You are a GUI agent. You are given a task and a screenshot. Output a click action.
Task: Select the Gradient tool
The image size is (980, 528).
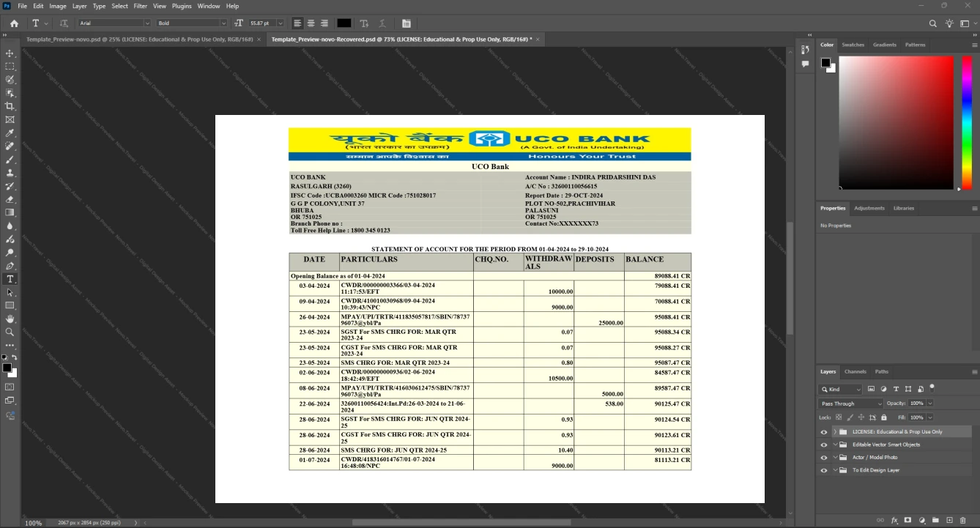[x=10, y=212]
